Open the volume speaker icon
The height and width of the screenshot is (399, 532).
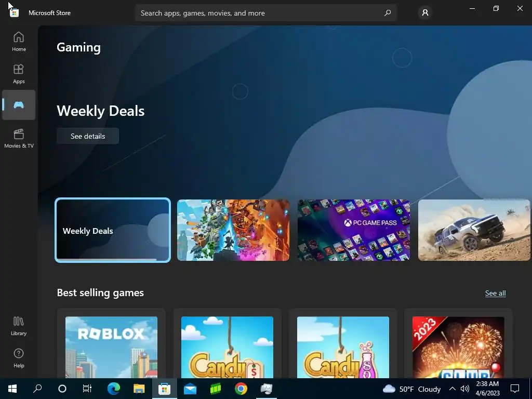[x=465, y=389]
